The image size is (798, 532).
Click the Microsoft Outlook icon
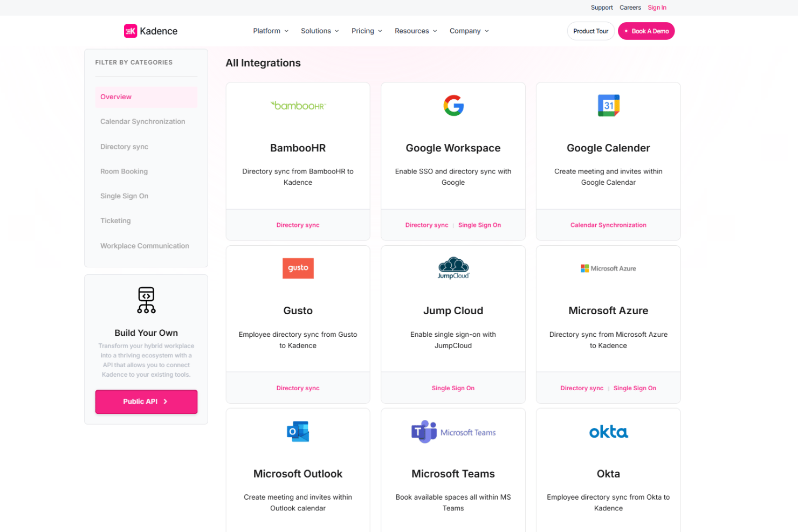[298, 431]
